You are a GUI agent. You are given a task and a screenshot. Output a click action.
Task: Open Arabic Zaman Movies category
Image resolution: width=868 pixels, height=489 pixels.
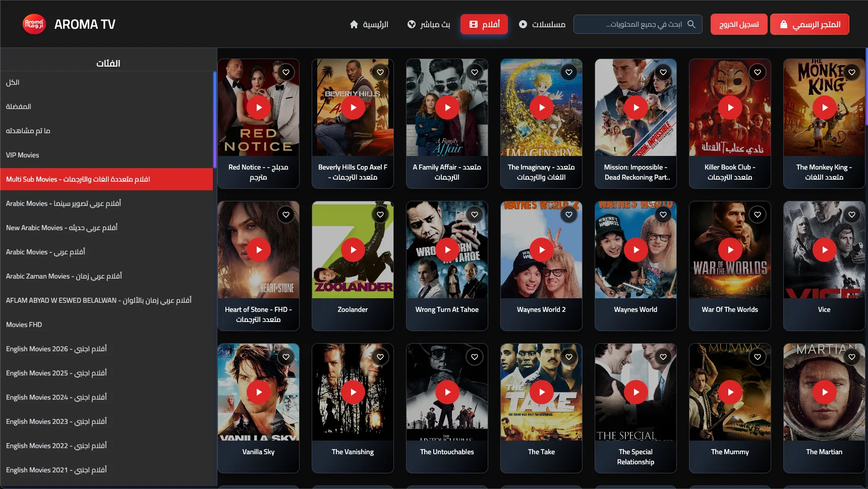[x=106, y=277]
